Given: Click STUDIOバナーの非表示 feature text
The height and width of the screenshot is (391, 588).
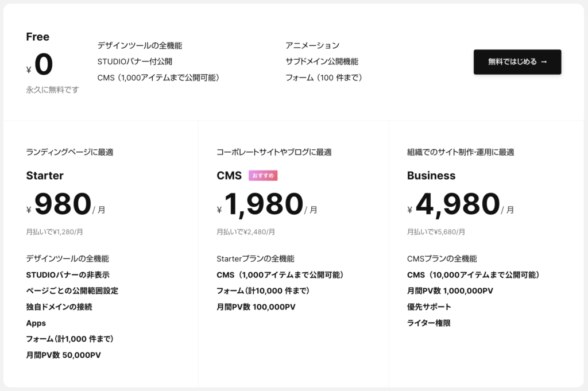Looking at the screenshot, I should pos(68,275).
